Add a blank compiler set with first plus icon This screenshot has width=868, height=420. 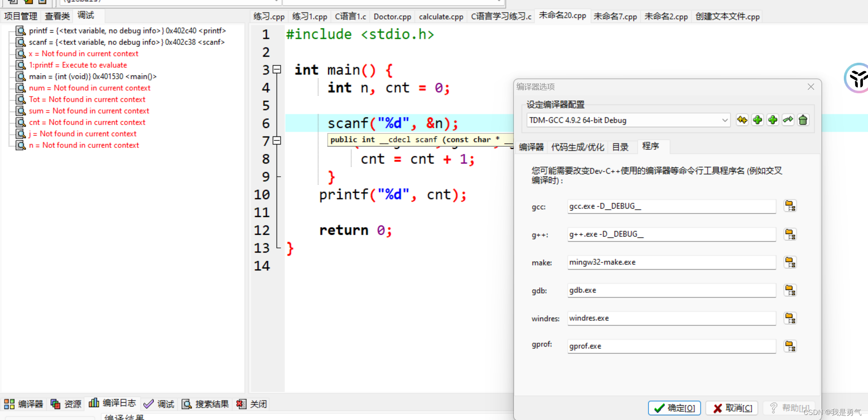[757, 120]
